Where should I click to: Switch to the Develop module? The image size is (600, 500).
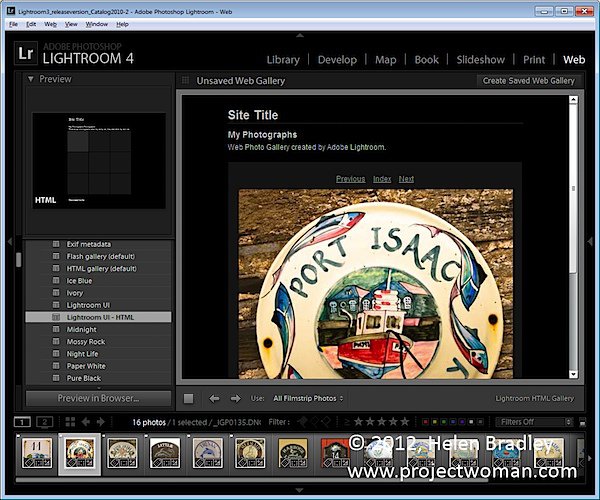coord(337,60)
